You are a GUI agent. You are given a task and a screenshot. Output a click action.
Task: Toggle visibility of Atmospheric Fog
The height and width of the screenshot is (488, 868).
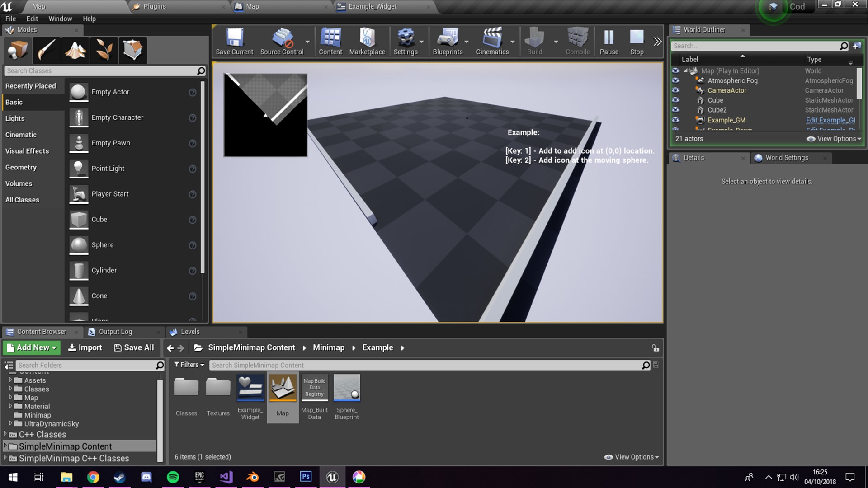tap(675, 80)
